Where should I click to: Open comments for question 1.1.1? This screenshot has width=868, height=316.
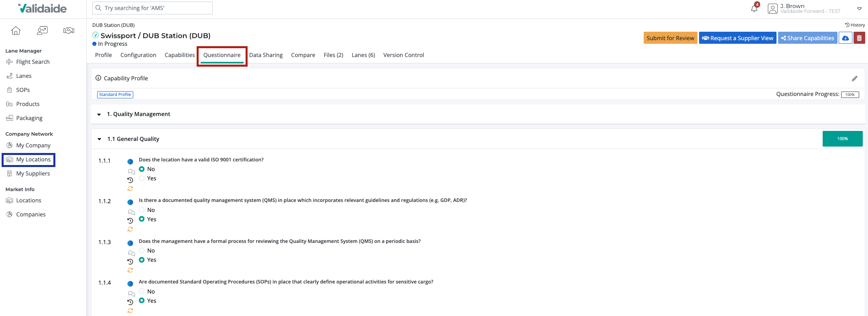click(x=131, y=171)
